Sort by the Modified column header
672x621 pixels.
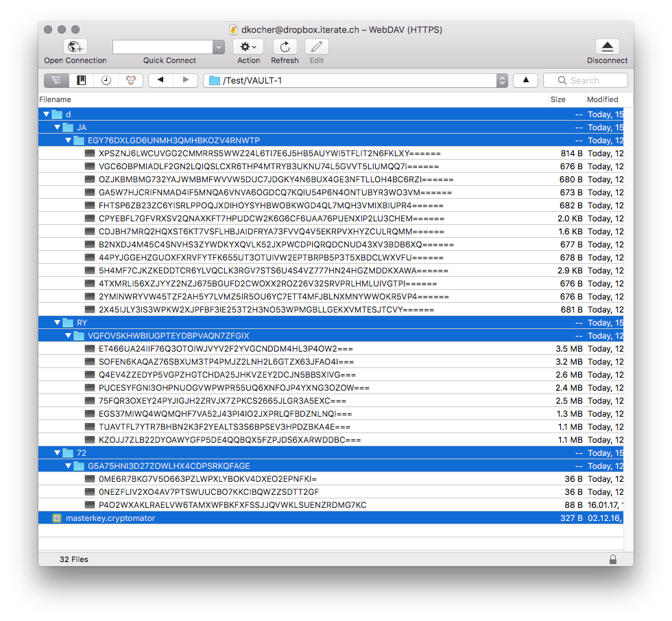[x=604, y=99]
